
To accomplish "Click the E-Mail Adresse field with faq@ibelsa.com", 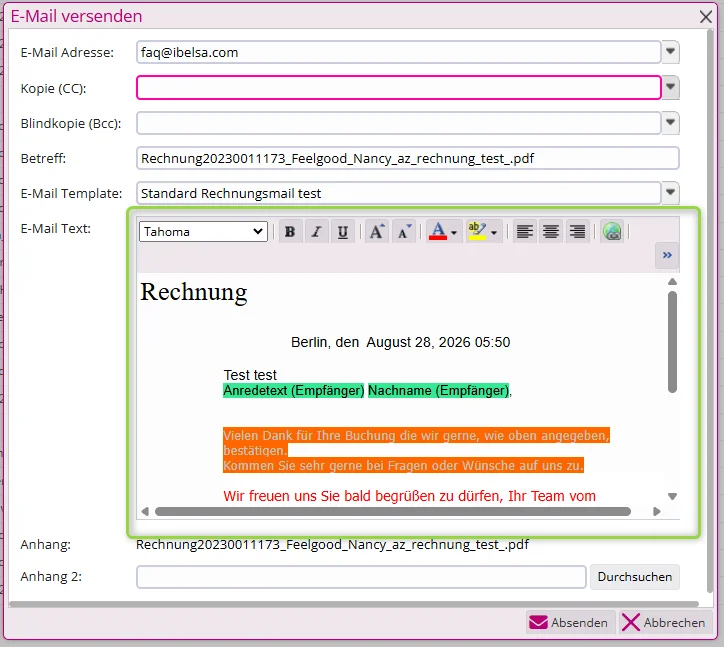I will pos(398,52).
